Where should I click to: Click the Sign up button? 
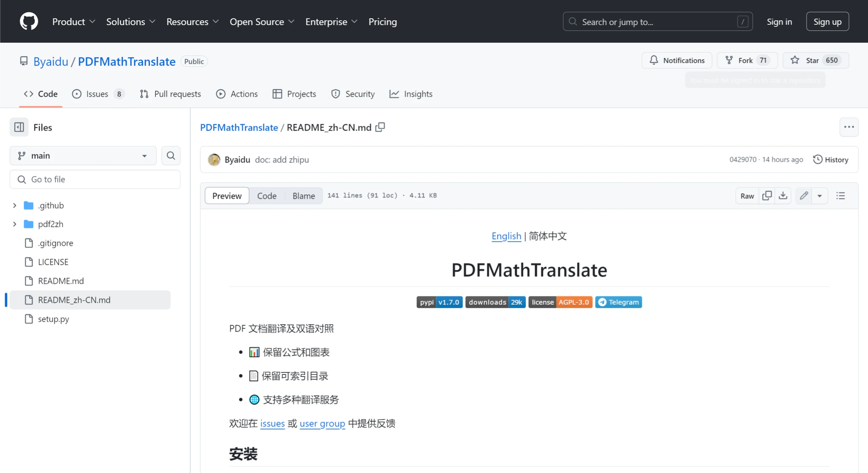pos(827,21)
